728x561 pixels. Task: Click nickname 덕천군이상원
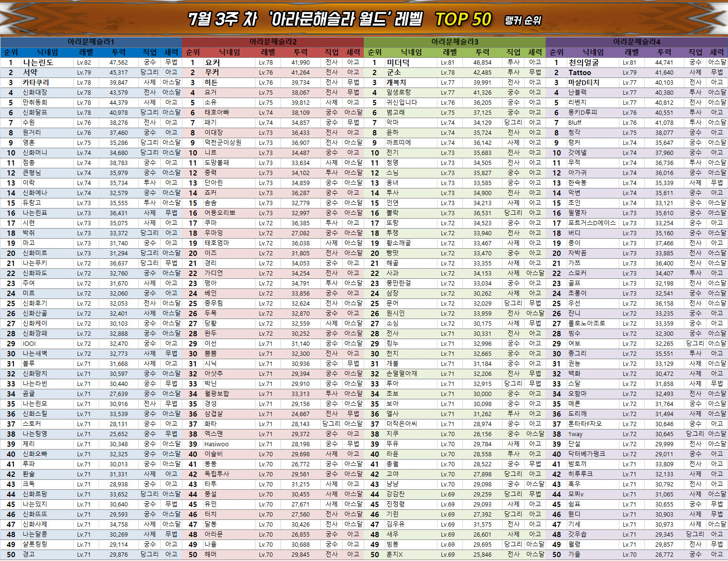pos(223,143)
